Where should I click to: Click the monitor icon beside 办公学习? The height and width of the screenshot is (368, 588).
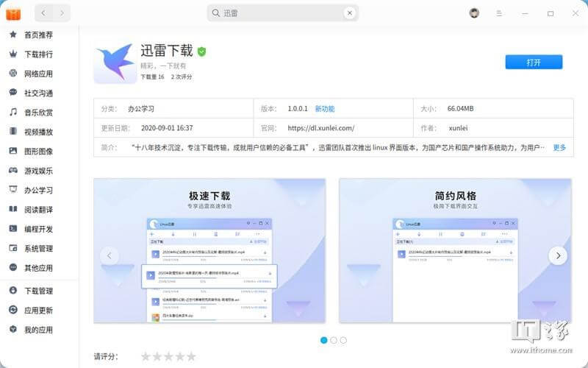pyautogui.click(x=13, y=189)
